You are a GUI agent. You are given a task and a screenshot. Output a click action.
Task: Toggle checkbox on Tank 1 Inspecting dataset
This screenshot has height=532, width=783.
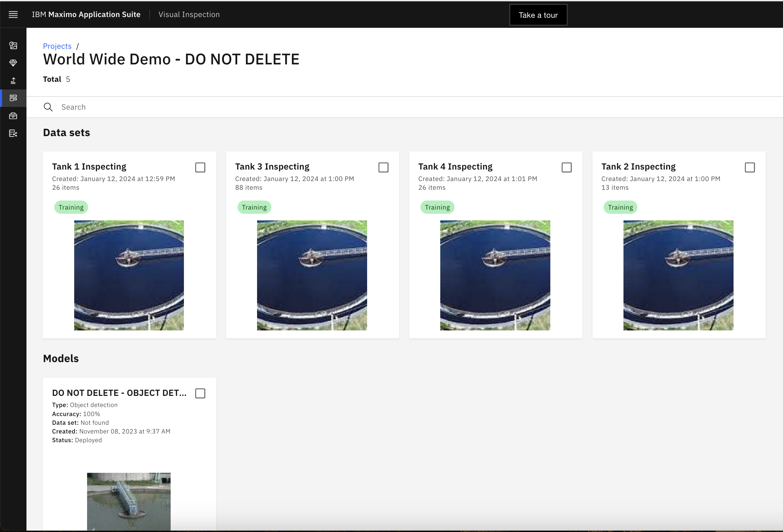coord(200,167)
